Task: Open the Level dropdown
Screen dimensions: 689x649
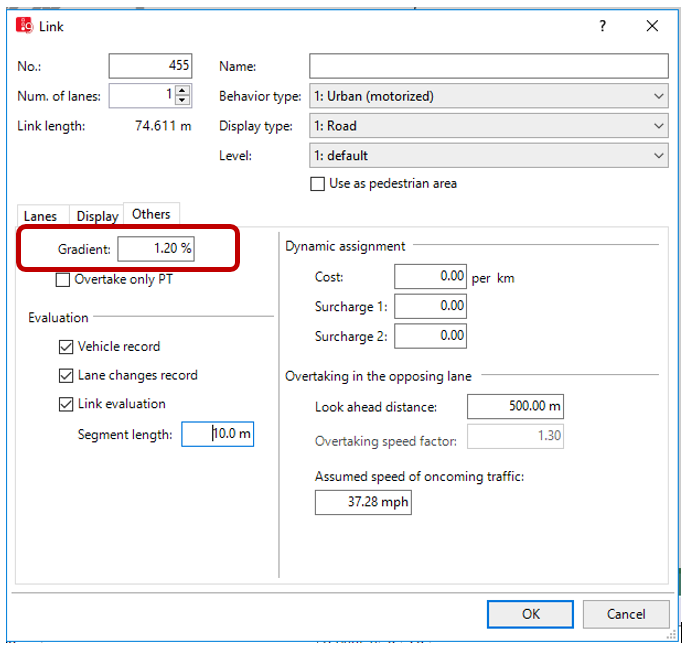Action: 489,156
